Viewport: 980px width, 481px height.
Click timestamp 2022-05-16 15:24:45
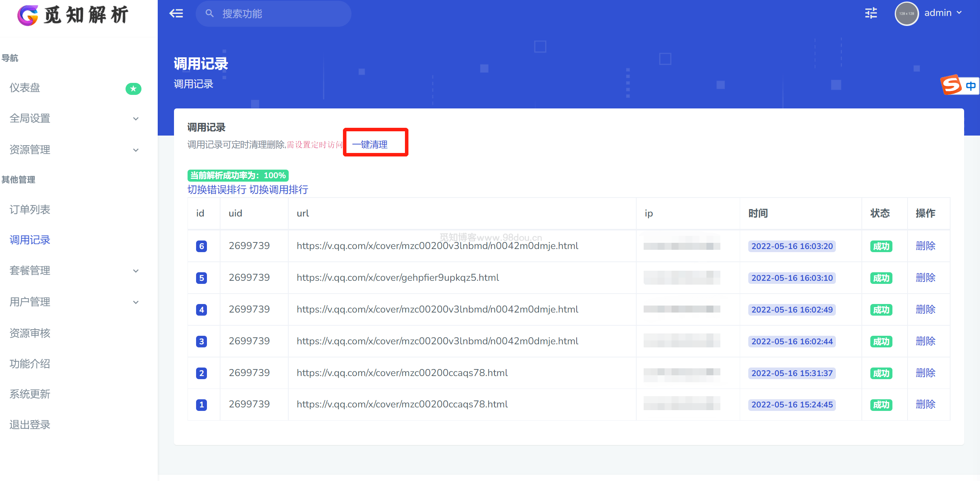click(792, 405)
